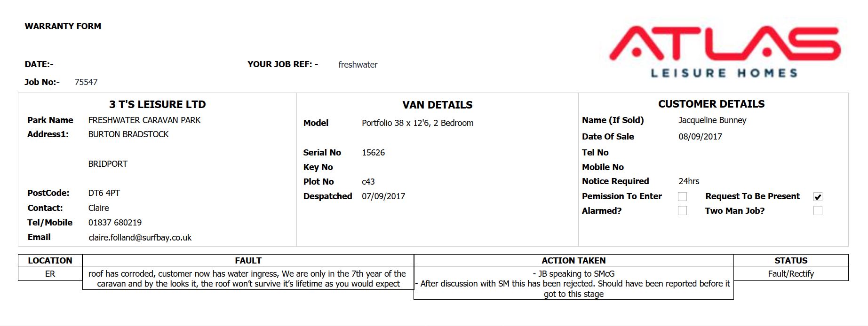Screen dimensions: 868x326
Task: Click the Tel/Mobile number 01837 680219
Action: coord(115,223)
